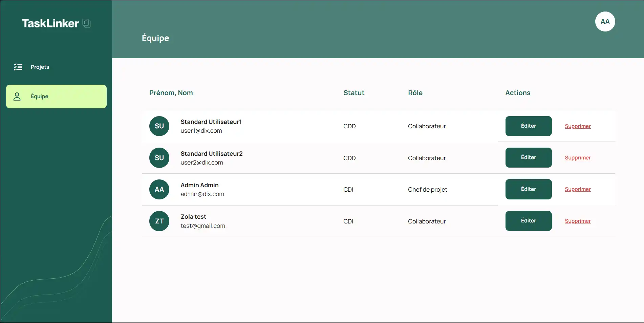Select the Équipe sidebar menu item
This screenshot has width=644, height=323.
56,96
